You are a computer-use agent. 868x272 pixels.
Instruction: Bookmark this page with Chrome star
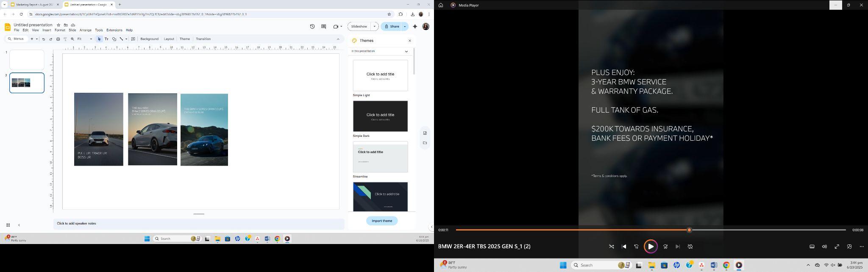pos(389,14)
